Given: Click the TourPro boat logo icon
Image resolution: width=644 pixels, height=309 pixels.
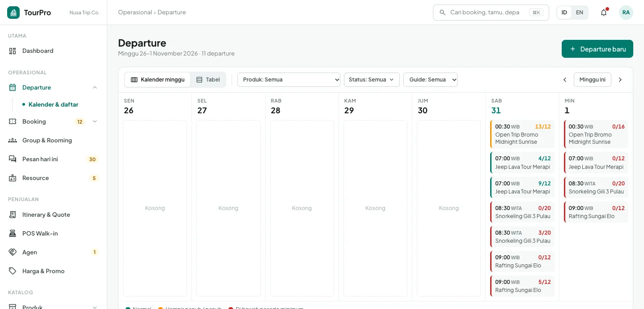Looking at the screenshot, I should pyautogui.click(x=13, y=13).
